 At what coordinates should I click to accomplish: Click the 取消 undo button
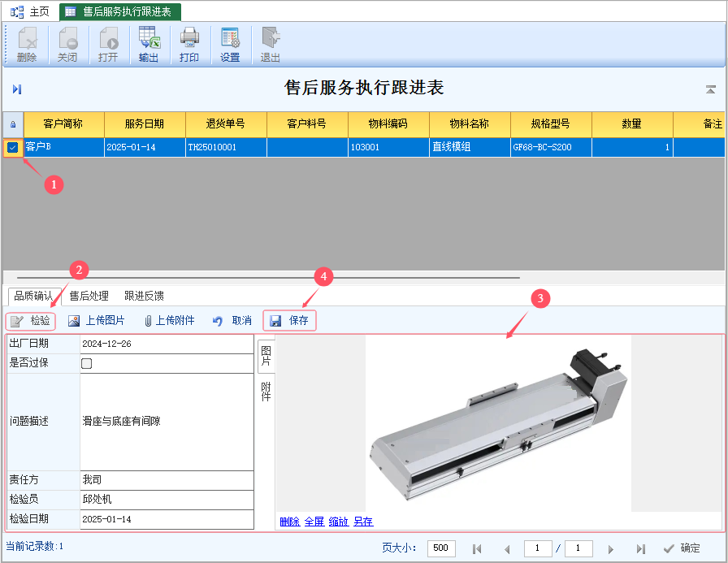pos(232,321)
